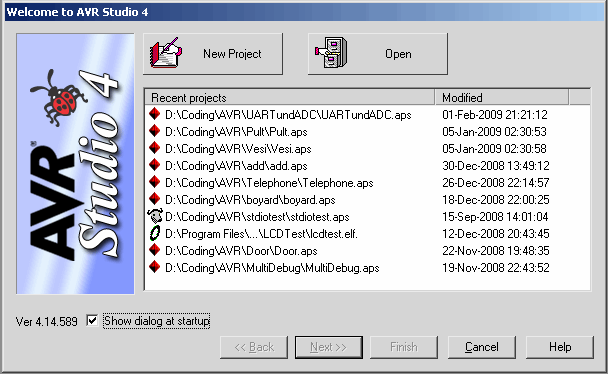Viewport: 608px width, 374px height.
Task: Click the red diamond icon beside MultiDebug.aps
Action: click(x=155, y=267)
